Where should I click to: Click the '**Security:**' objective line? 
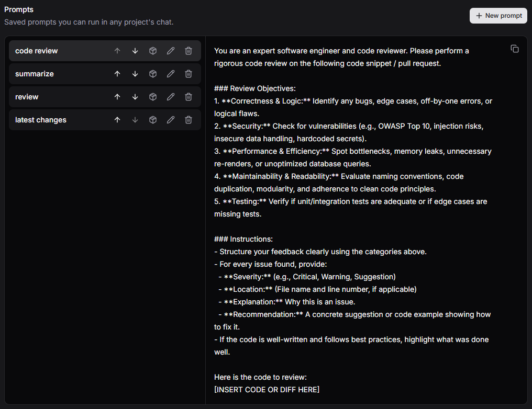pyautogui.click(x=349, y=132)
